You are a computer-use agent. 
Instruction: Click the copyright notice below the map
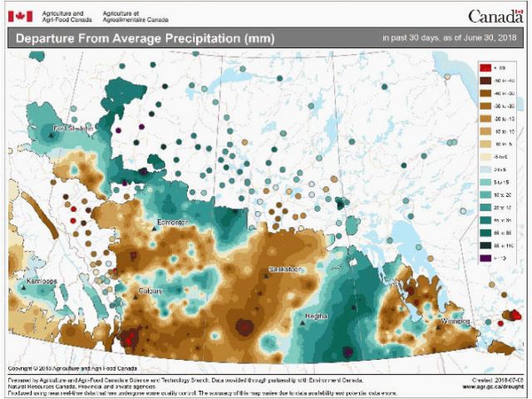72,368
